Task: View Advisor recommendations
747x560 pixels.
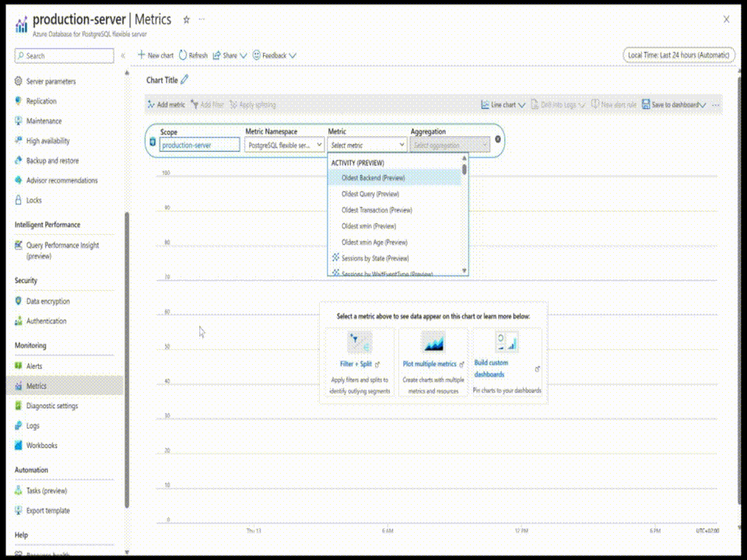Action: (x=62, y=180)
